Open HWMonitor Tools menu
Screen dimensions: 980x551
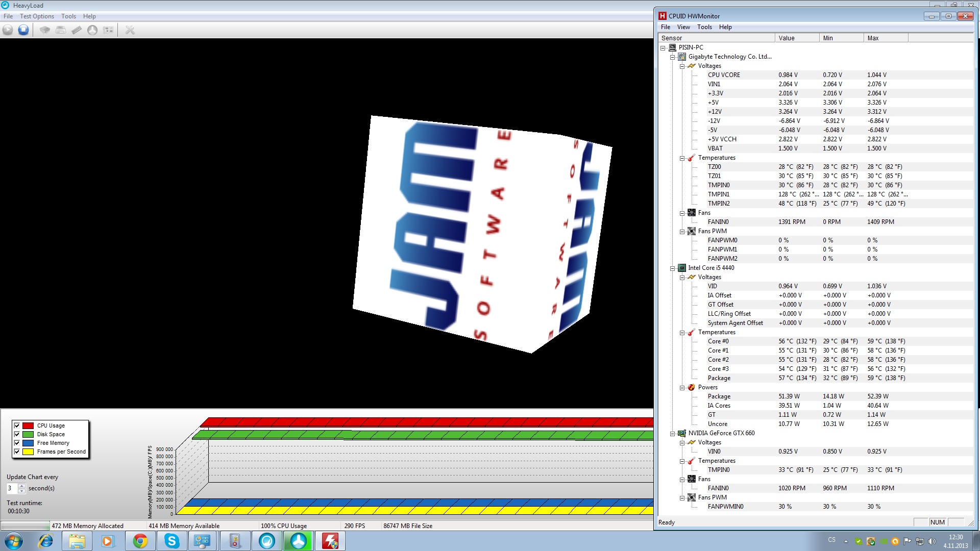[x=704, y=27]
